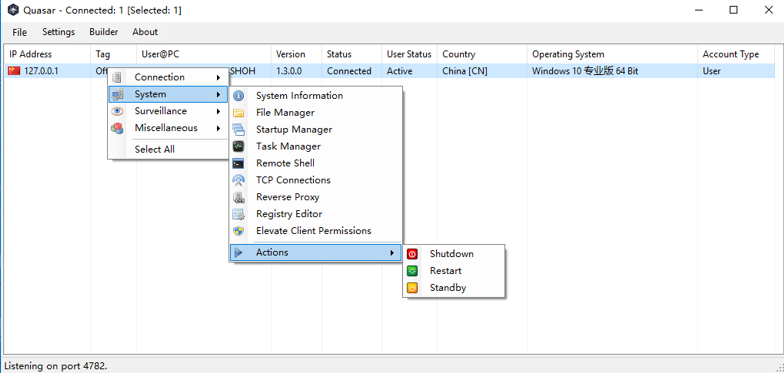Image resolution: width=784 pixels, height=373 pixels.
Task: Expand the Actions submenu arrow
Action: click(392, 253)
